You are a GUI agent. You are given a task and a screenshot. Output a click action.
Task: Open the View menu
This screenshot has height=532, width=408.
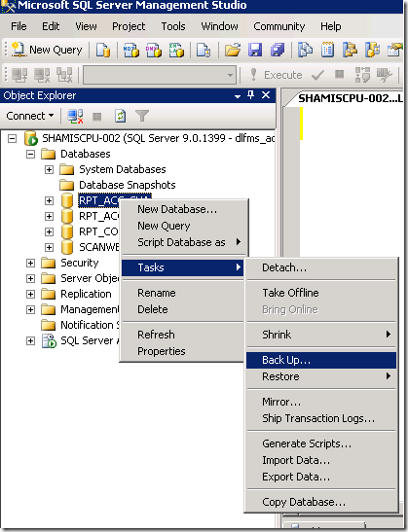tap(86, 26)
